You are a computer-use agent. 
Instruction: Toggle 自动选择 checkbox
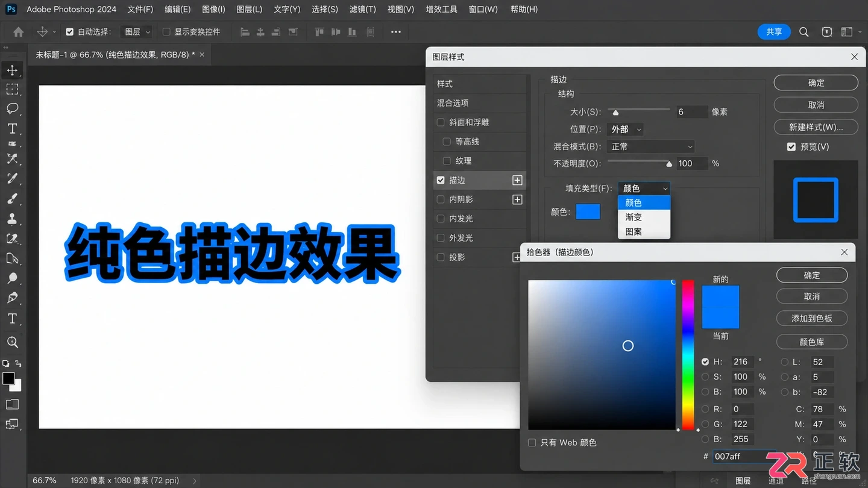point(70,32)
